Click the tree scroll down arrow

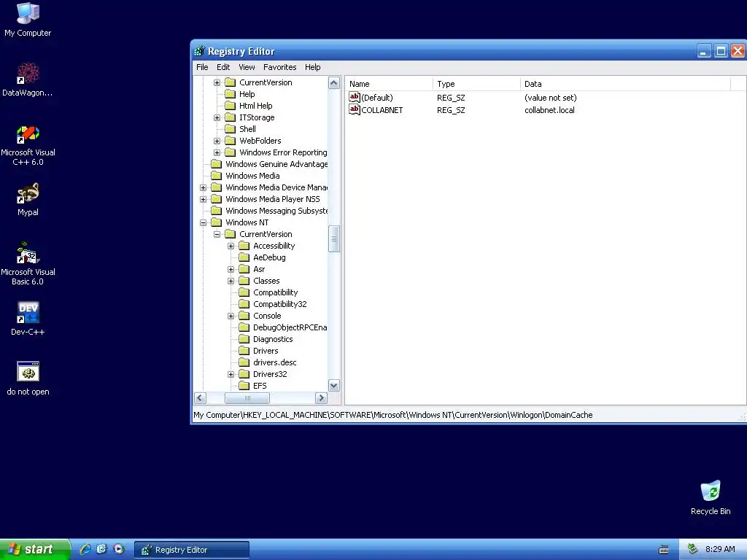[x=334, y=385]
